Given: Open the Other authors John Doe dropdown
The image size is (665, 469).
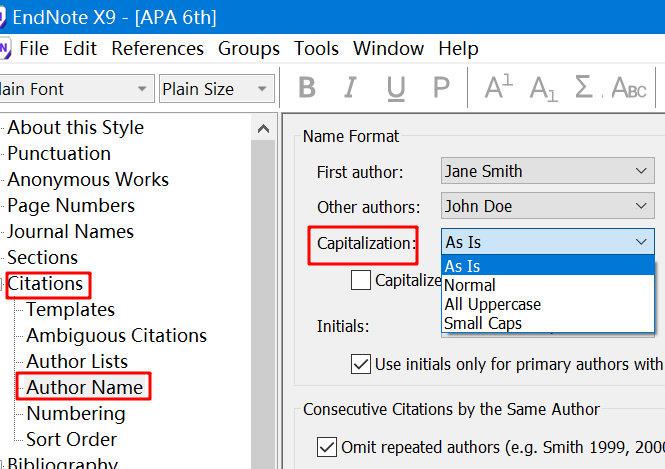Looking at the screenshot, I should pyautogui.click(x=548, y=206).
